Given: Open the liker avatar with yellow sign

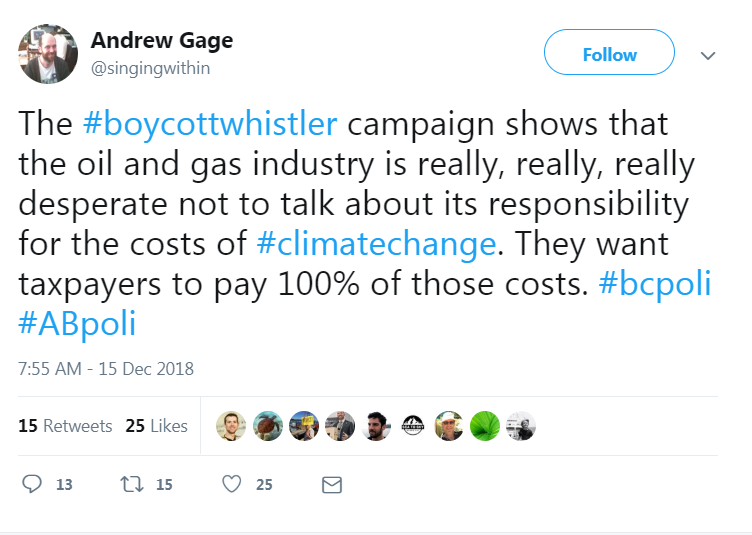Looking at the screenshot, I should (303, 426).
